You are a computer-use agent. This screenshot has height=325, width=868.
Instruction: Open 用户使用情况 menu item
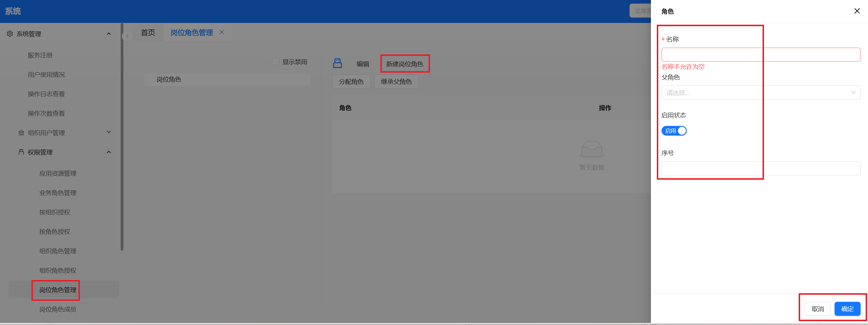(46, 75)
